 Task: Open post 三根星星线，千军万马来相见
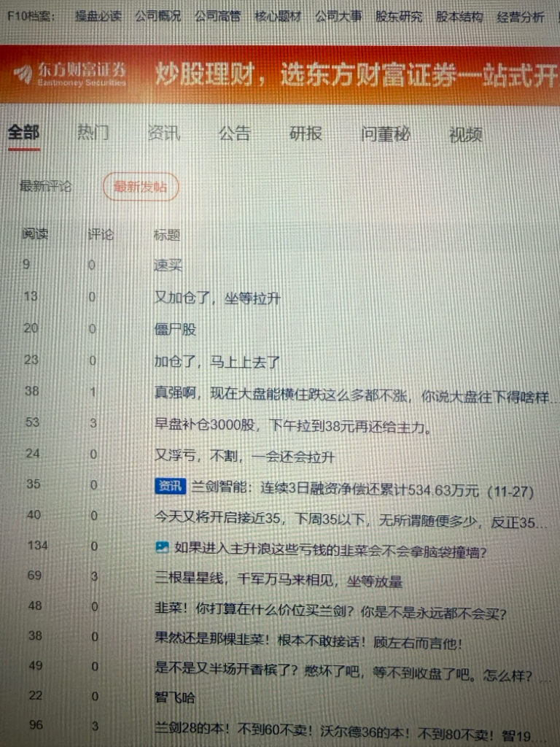pos(279,579)
